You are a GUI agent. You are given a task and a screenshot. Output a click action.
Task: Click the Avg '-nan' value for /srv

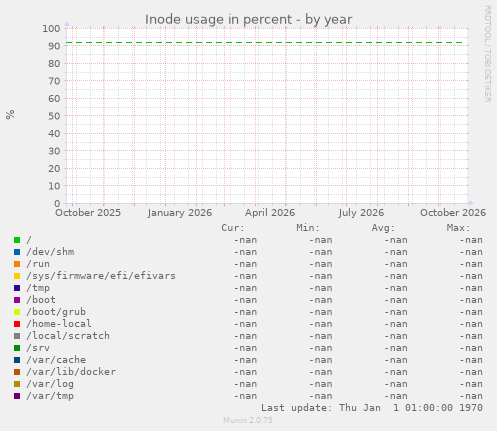coord(396,348)
